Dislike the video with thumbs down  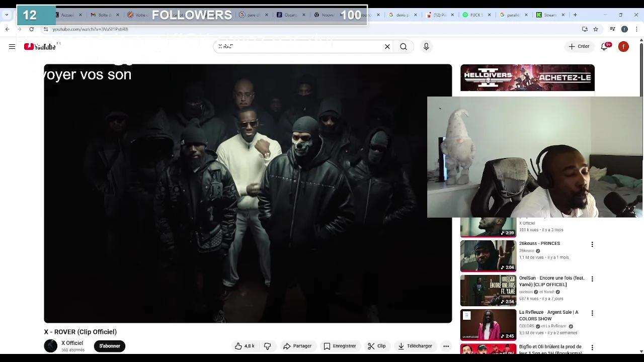point(268,346)
